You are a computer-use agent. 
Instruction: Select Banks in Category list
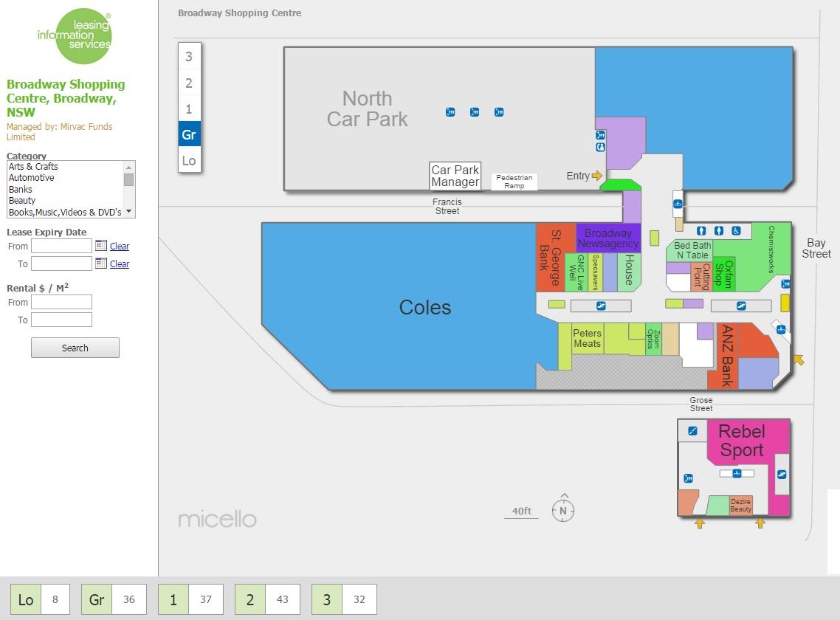point(65,189)
